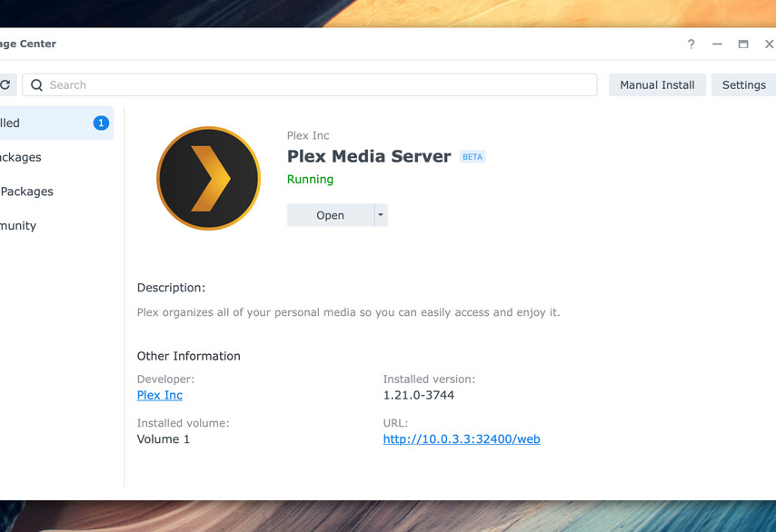The height and width of the screenshot is (532, 776).
Task: Select the Community sidebar tab
Action: tap(18, 226)
